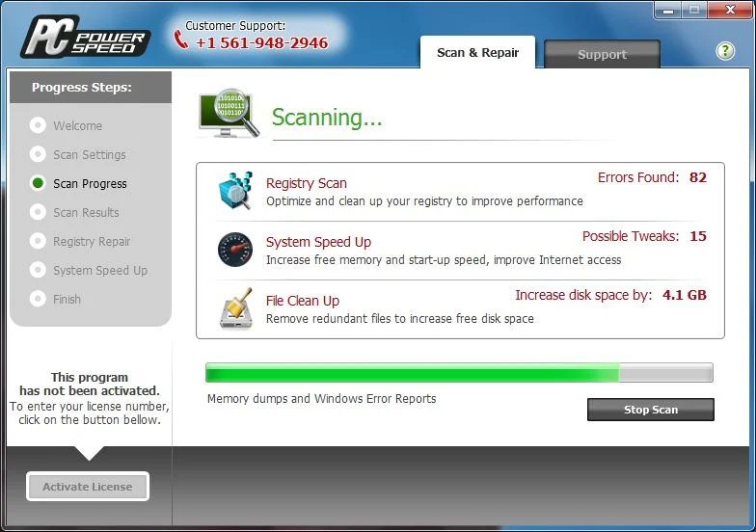Minimize the PC Power Speed window
The height and width of the screenshot is (532, 756).
pos(668,10)
